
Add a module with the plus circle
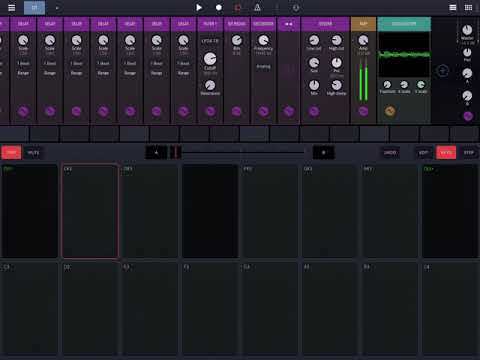click(x=443, y=71)
